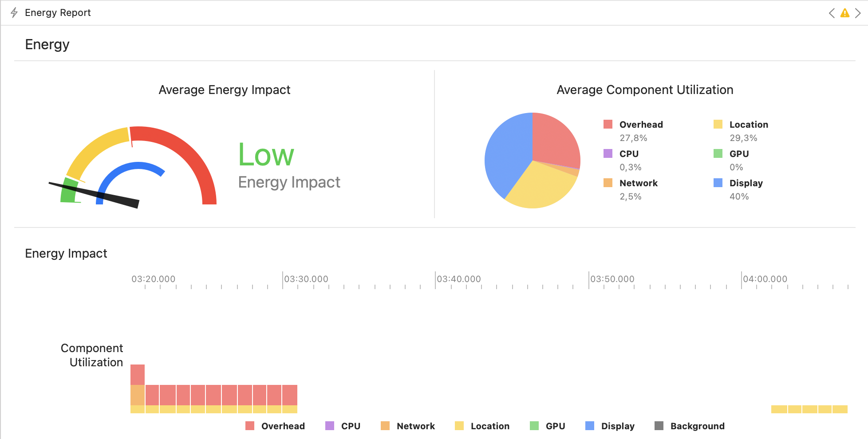Viewport: 868px width, 439px height.
Task: Click the lightning bolt Energy Report icon
Action: pos(14,12)
